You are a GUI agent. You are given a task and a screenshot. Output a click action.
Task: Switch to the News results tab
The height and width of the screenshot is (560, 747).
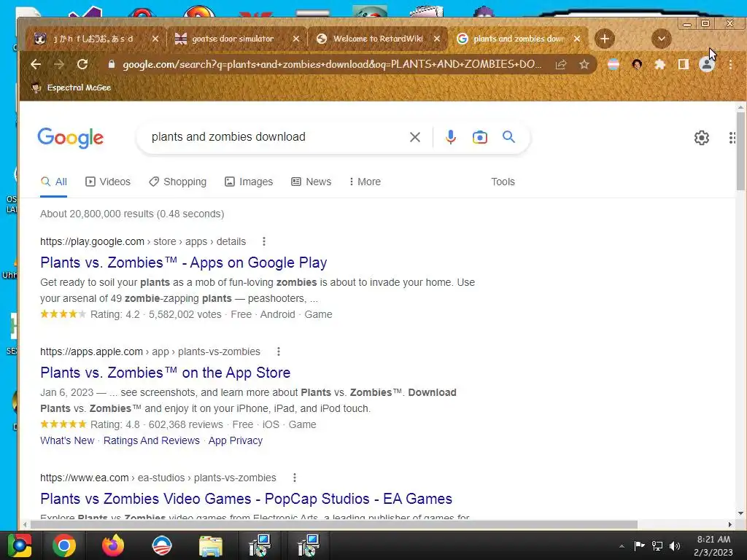pos(311,182)
